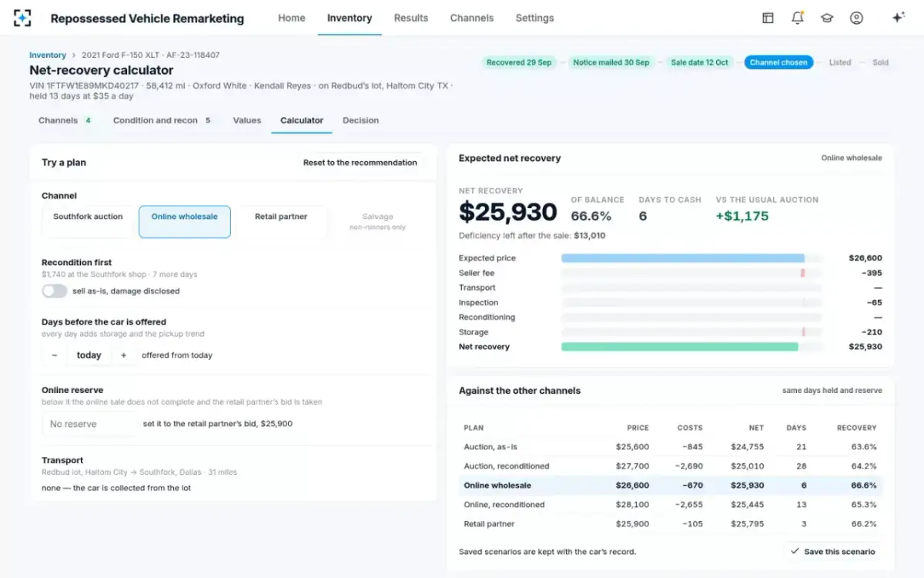The height and width of the screenshot is (578, 924).
Task: Decrease days before offered with minus
Action: click(x=55, y=355)
